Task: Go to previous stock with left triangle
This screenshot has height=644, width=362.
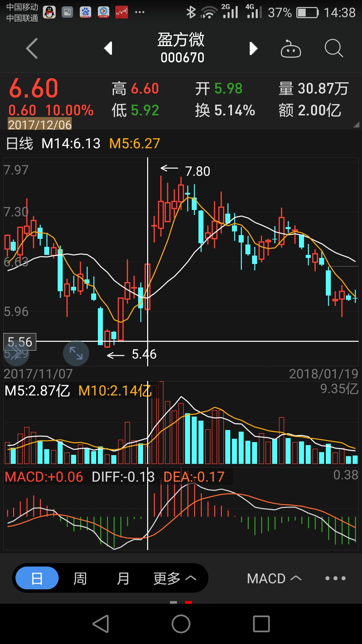Action: pos(108,48)
